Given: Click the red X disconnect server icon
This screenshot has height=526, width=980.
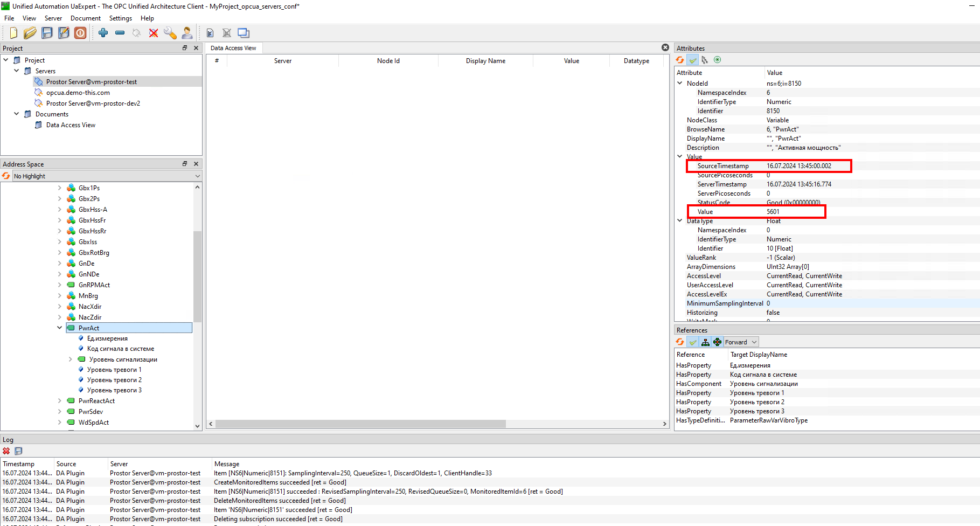Looking at the screenshot, I should [154, 33].
